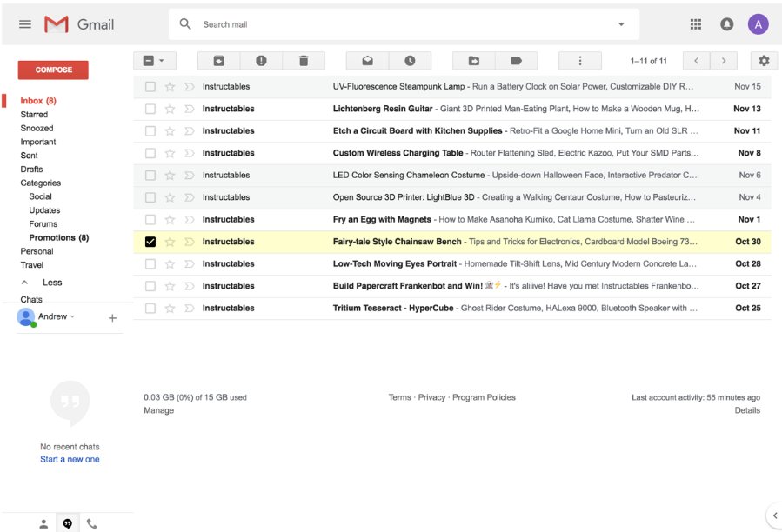Image resolution: width=782 pixels, height=532 pixels.
Task: Open the contacts person icon at bottom
Action: coord(43,523)
